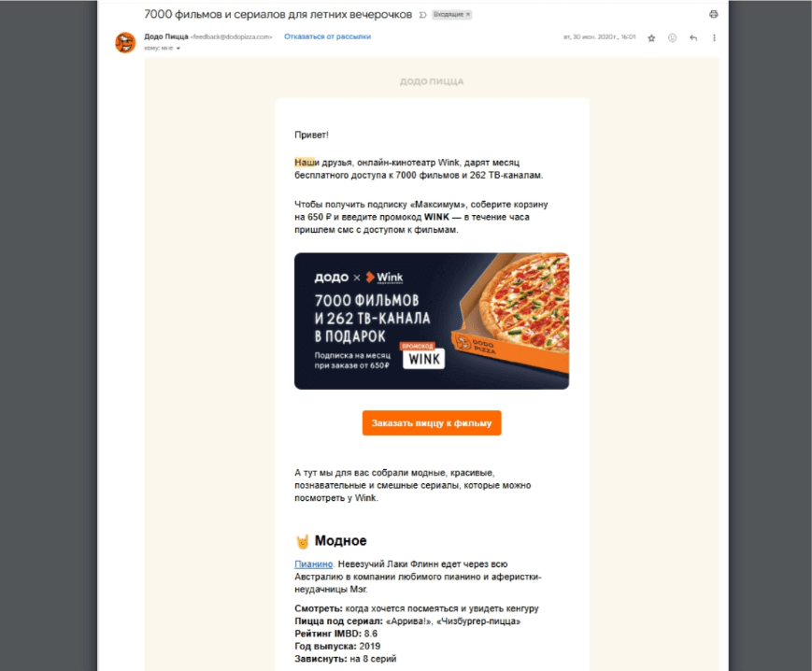Open the three-dot more options menu
The height and width of the screenshot is (671, 812).
714,37
